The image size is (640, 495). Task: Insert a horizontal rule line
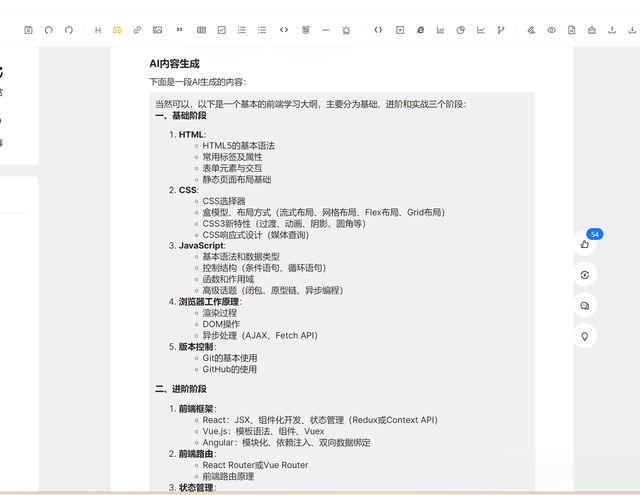pos(326,30)
